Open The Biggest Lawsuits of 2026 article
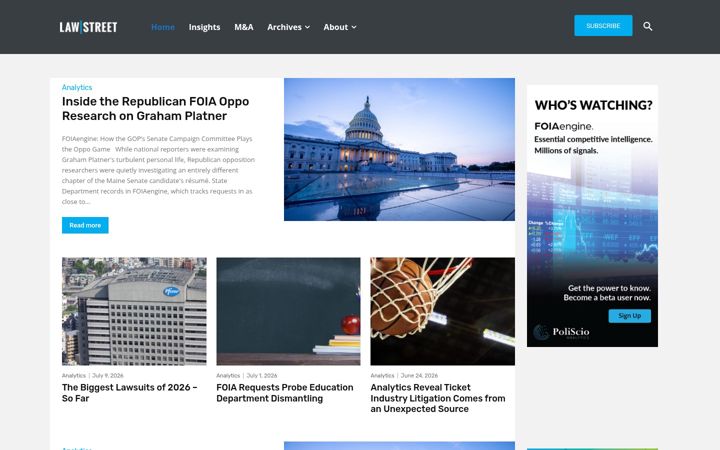This screenshot has width=720, height=450. click(129, 393)
